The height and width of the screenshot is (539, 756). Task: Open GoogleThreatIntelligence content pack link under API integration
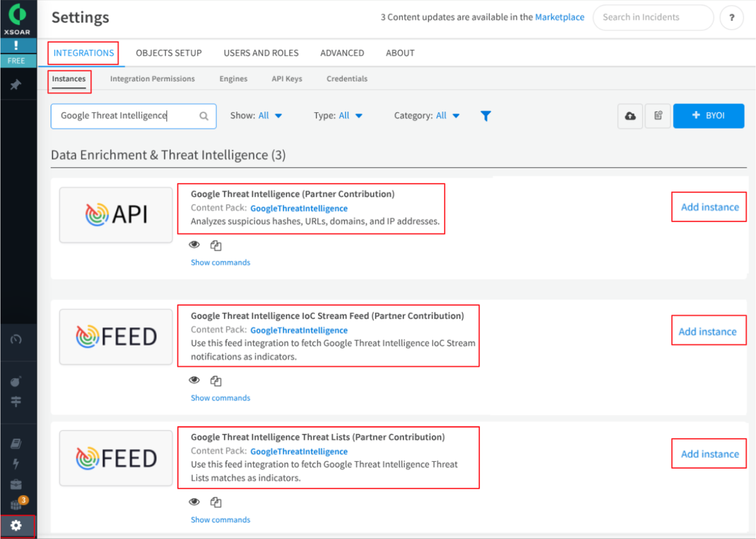(299, 208)
